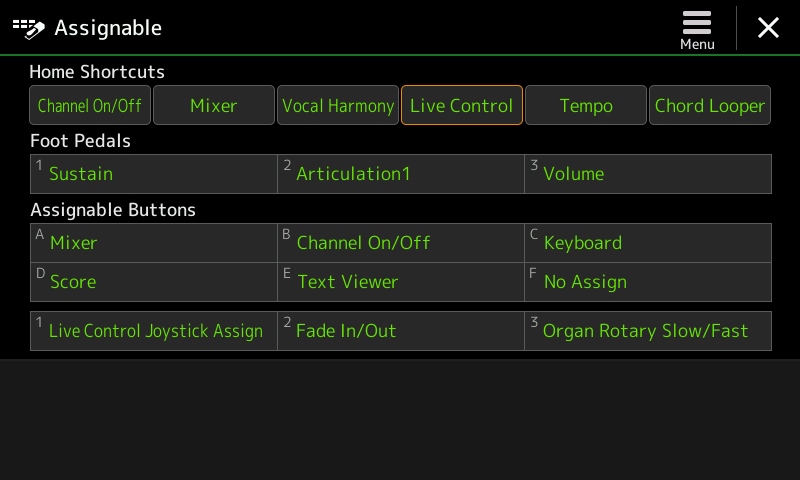Select the Chord Looper shortcut
Viewport: 800px width, 480px height.
click(x=710, y=105)
